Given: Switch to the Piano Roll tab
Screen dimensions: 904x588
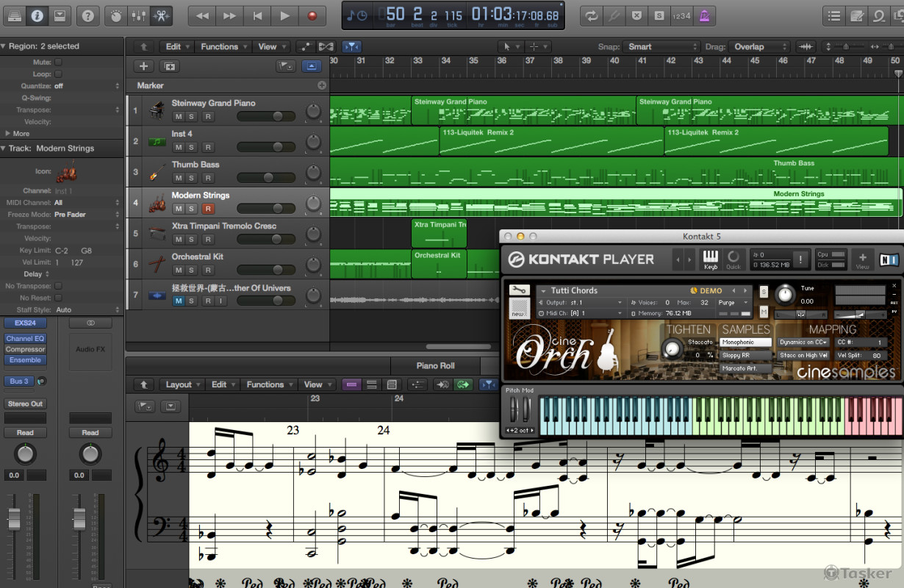Looking at the screenshot, I should [x=435, y=365].
